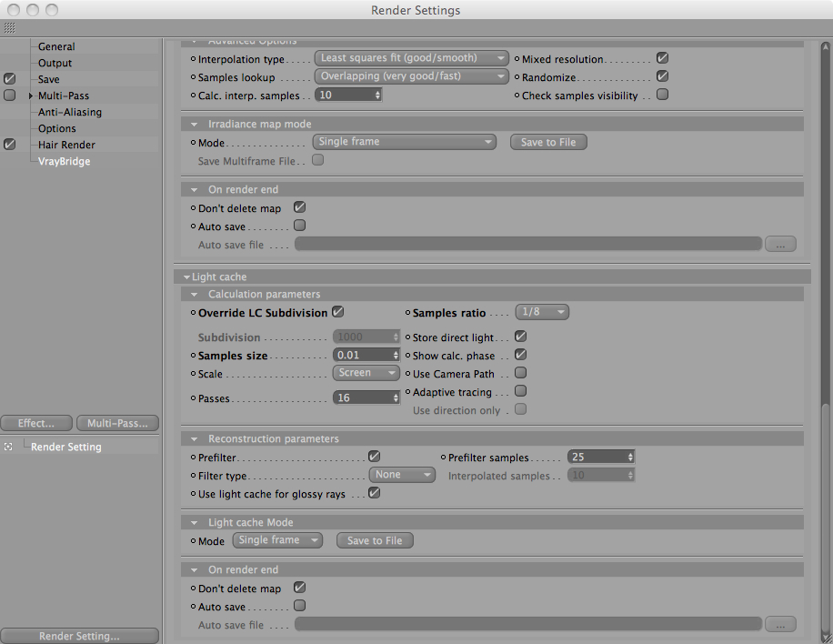Open the Interpolation type dropdown
The width and height of the screenshot is (833, 644).
coord(411,58)
